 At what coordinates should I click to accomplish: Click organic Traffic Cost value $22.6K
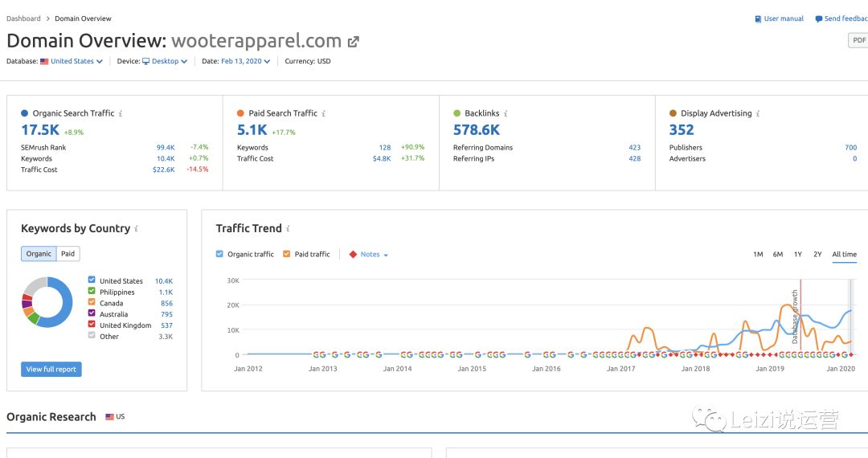coord(164,170)
